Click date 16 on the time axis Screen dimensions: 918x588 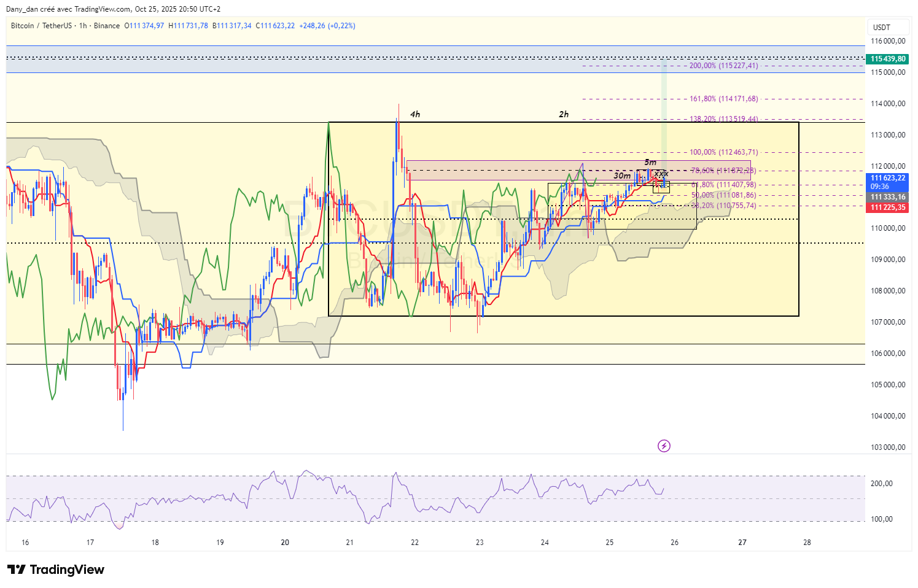click(25, 543)
